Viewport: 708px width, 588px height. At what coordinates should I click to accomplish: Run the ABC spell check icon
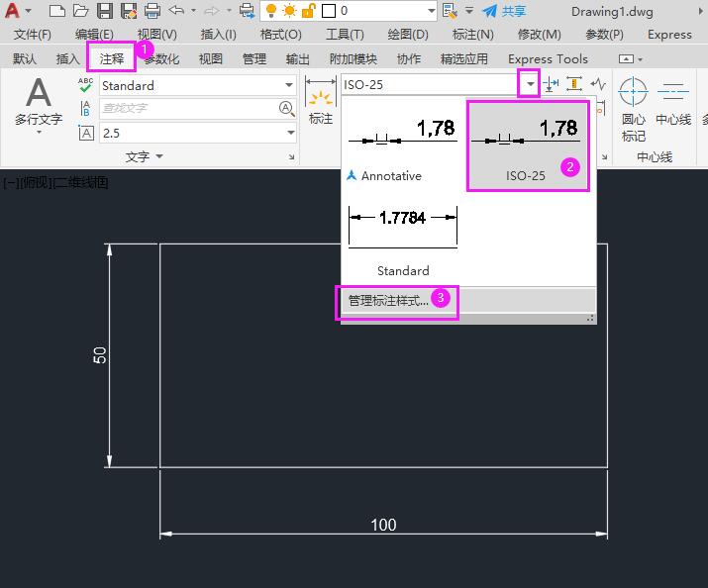(86, 84)
